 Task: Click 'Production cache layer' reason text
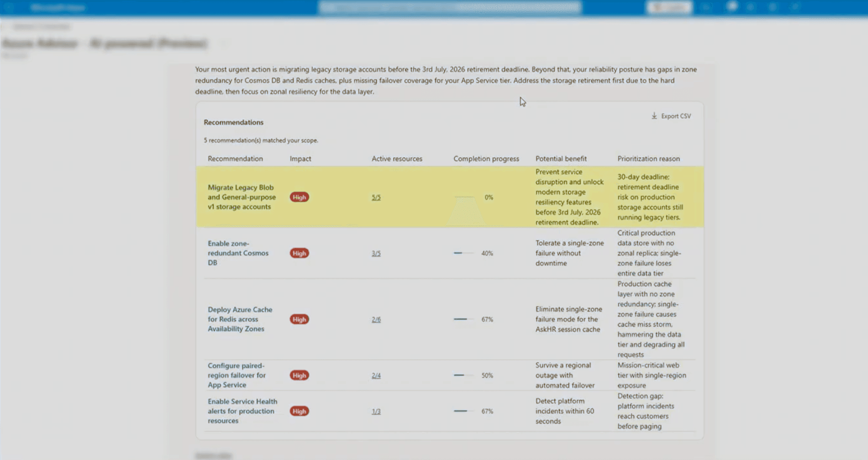point(651,319)
